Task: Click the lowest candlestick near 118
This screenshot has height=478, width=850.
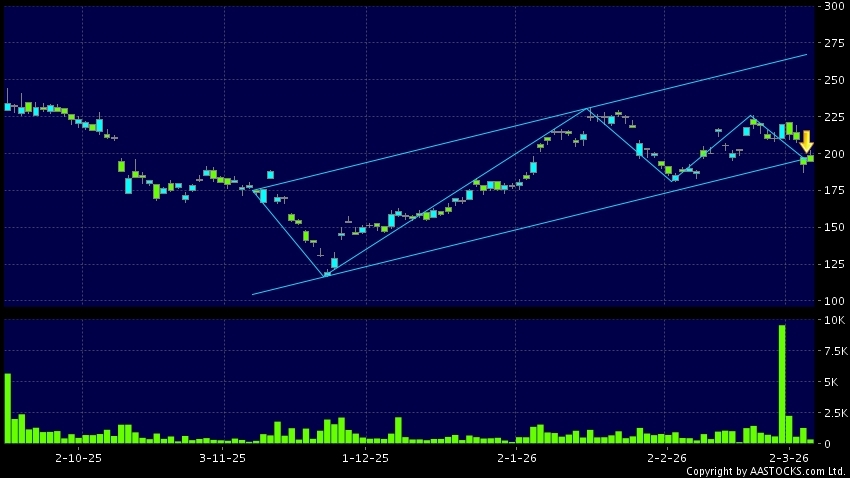Action: (x=326, y=273)
